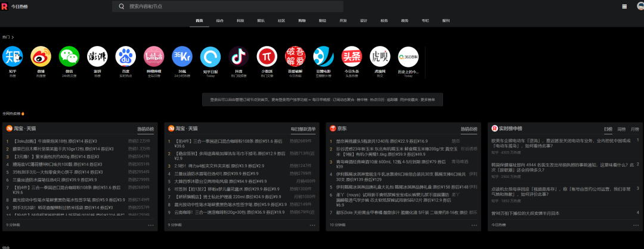The width and height of the screenshot is (644, 249).
Task: Open the 吾爱破解 red icon
Action: [x=295, y=56]
